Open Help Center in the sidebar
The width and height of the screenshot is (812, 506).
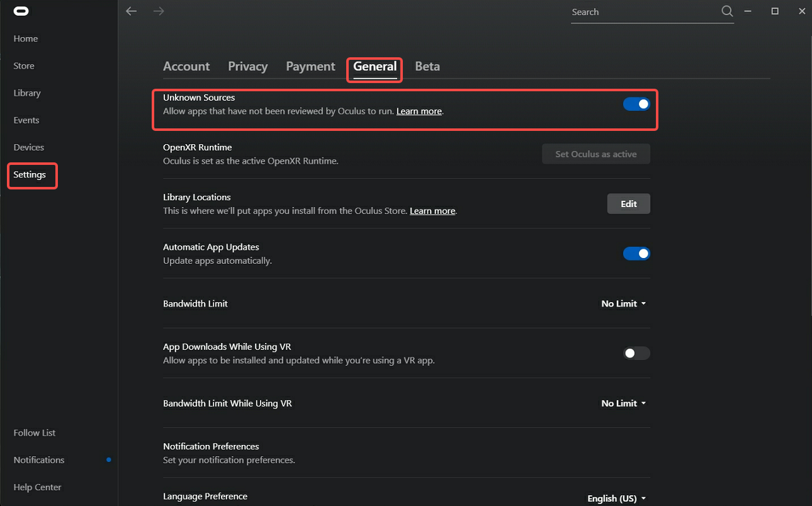tap(38, 487)
